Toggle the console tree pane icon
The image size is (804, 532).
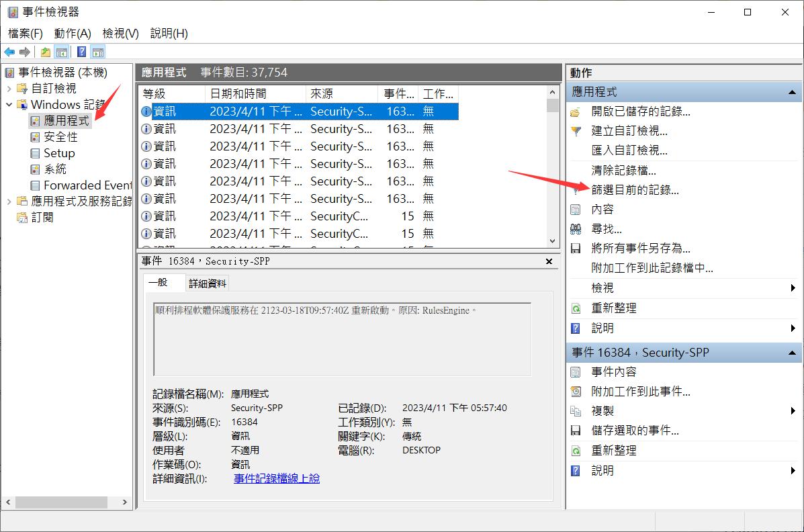point(61,52)
